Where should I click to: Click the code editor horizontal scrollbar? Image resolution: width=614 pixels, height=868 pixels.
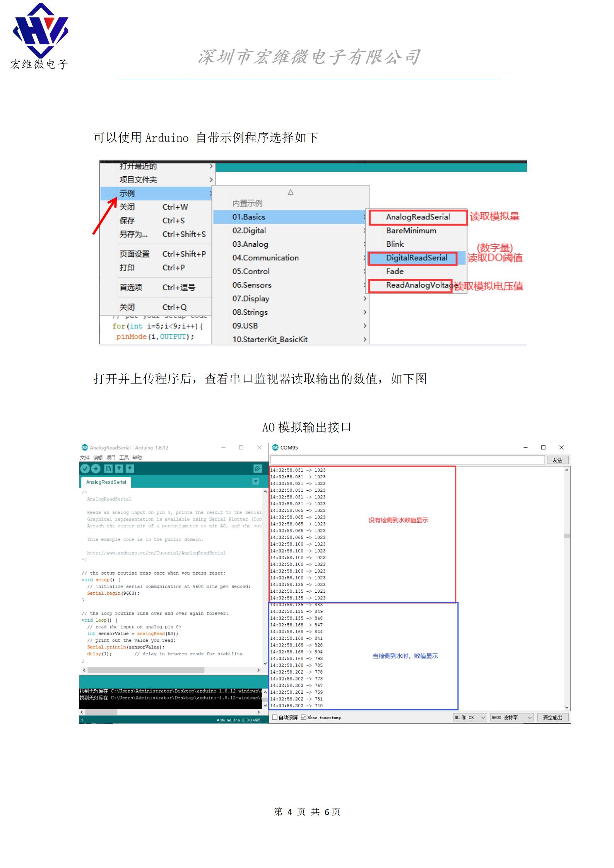point(146,670)
